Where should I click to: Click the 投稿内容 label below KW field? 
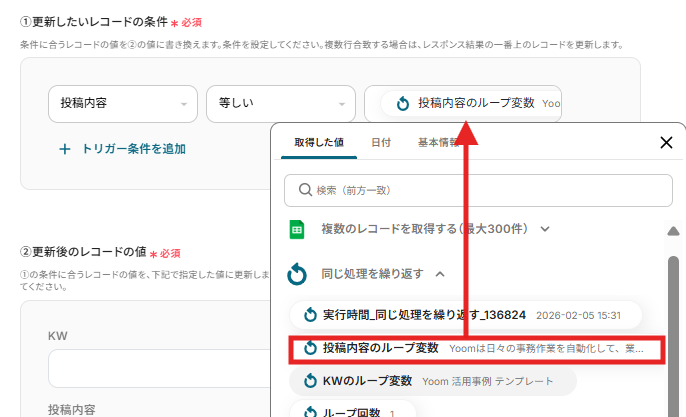pos(72,410)
